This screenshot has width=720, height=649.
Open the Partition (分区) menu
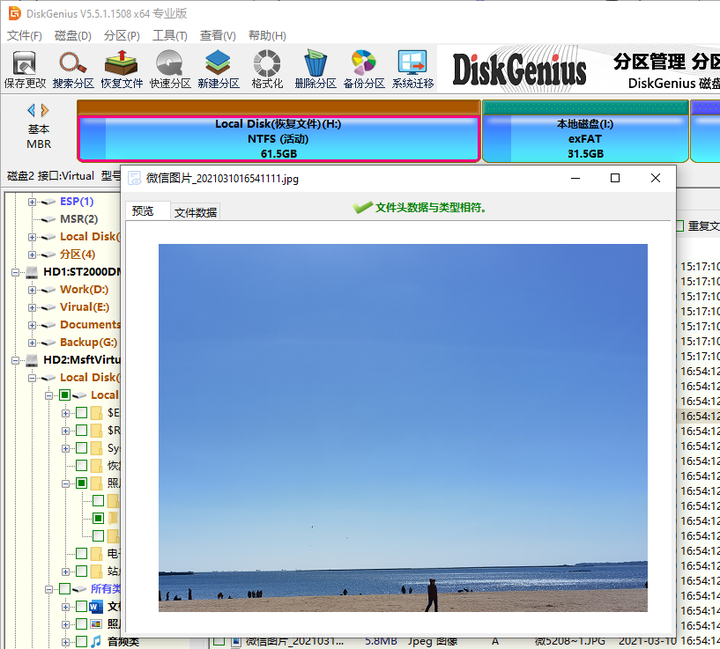[122, 36]
